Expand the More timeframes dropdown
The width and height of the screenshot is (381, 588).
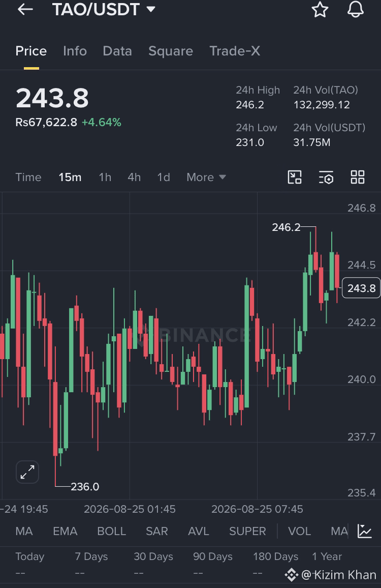coord(206,177)
